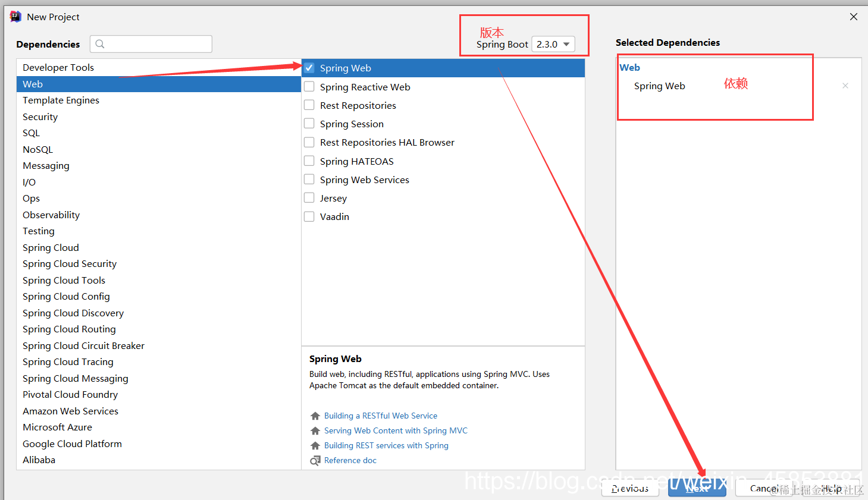Select Spring Web in Selected Dependencies
The image size is (868, 500).
(660, 86)
